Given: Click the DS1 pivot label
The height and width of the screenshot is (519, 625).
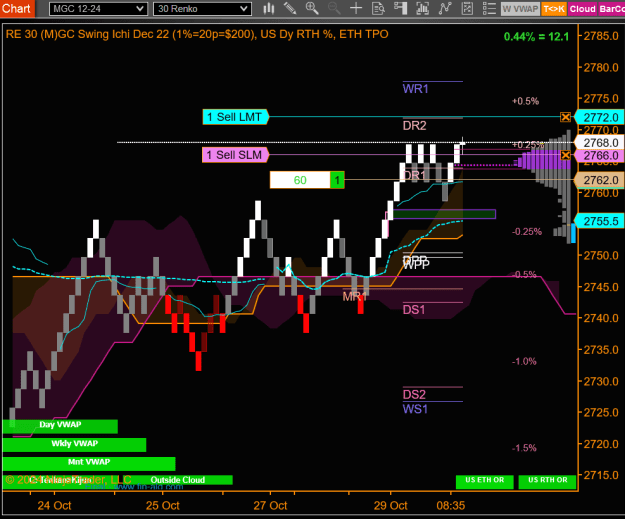Looking at the screenshot, I should point(414,309).
